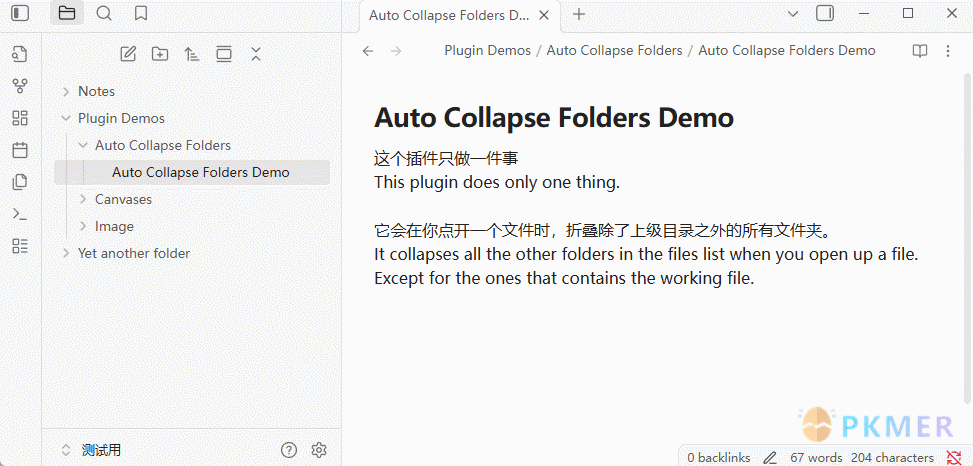
Task: Change the file sort order
Action: coord(192,54)
